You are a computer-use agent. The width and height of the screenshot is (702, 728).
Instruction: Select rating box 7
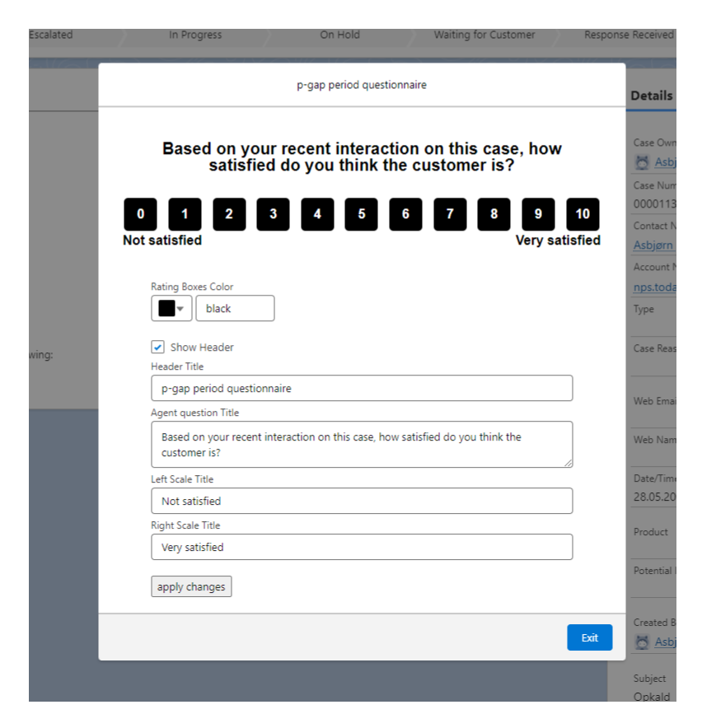pos(450,214)
